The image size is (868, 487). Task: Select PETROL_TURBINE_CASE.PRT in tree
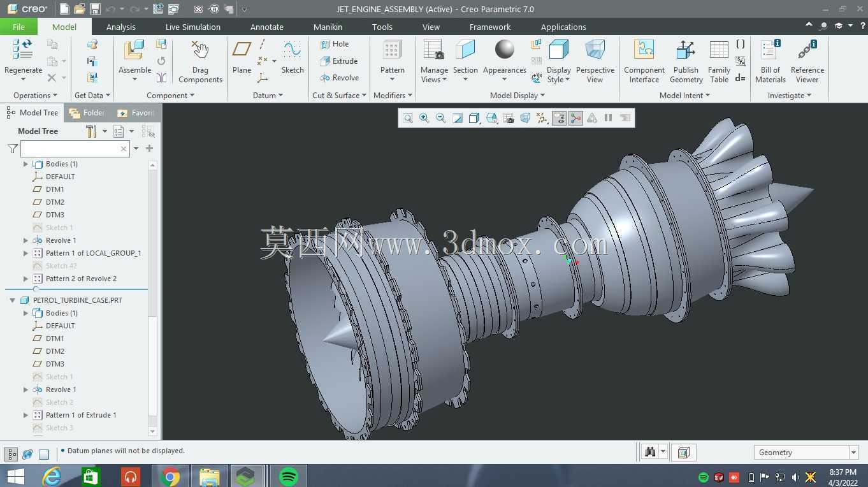(x=77, y=300)
